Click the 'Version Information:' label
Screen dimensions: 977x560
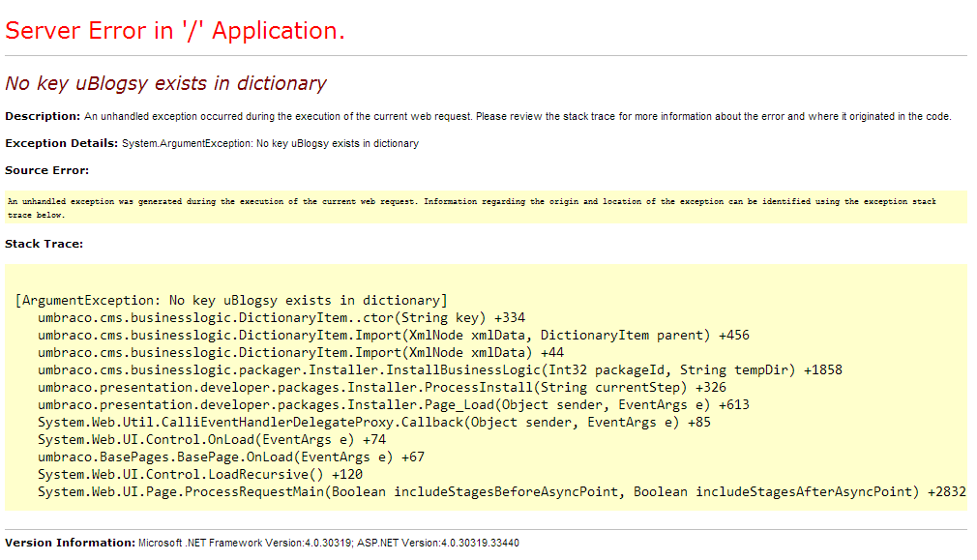[x=70, y=544]
